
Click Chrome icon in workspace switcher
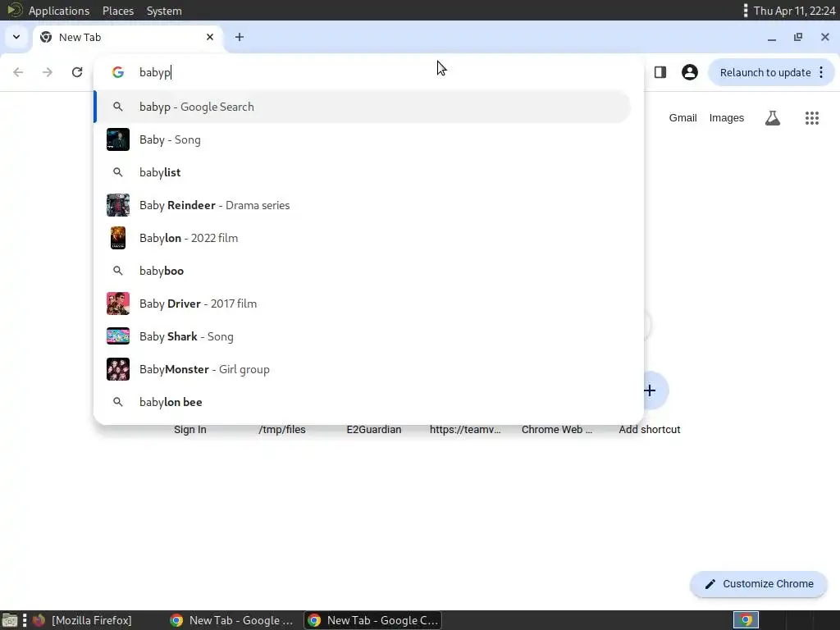(x=746, y=620)
